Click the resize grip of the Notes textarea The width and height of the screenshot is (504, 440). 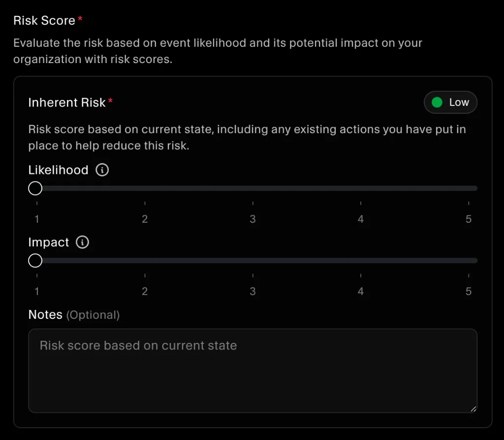(474, 408)
